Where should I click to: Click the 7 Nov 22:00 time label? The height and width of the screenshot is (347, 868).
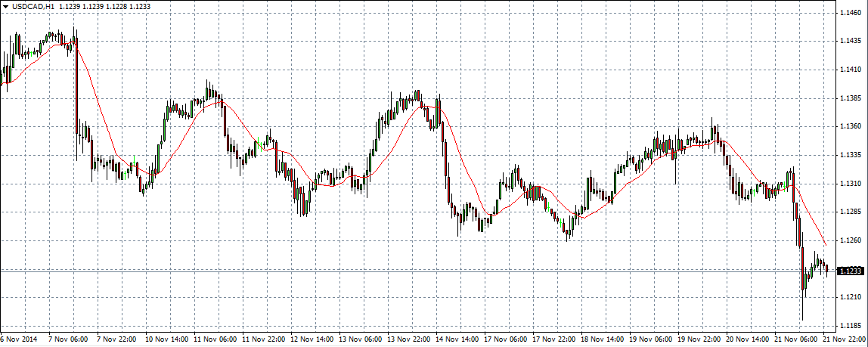point(116,339)
